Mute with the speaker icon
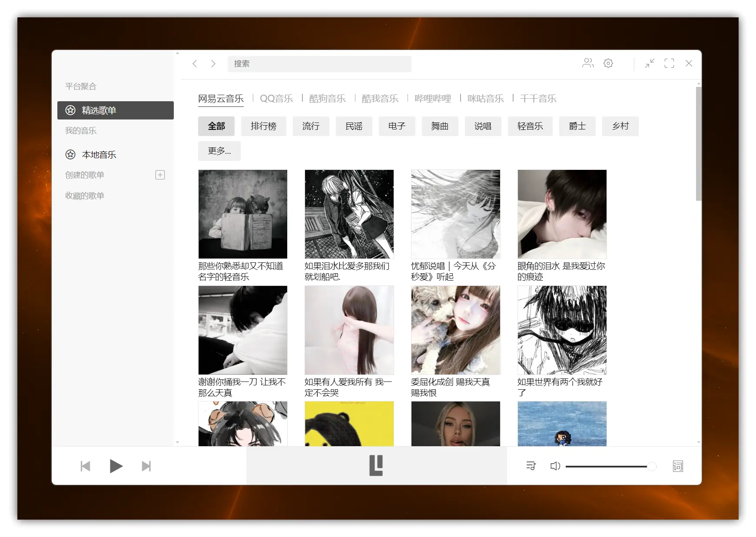 [555, 466]
